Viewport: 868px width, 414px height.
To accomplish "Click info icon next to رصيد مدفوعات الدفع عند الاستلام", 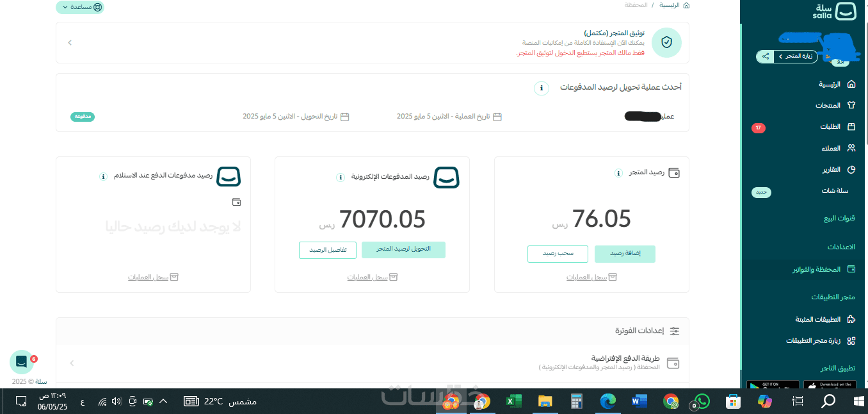I will 103,176.
